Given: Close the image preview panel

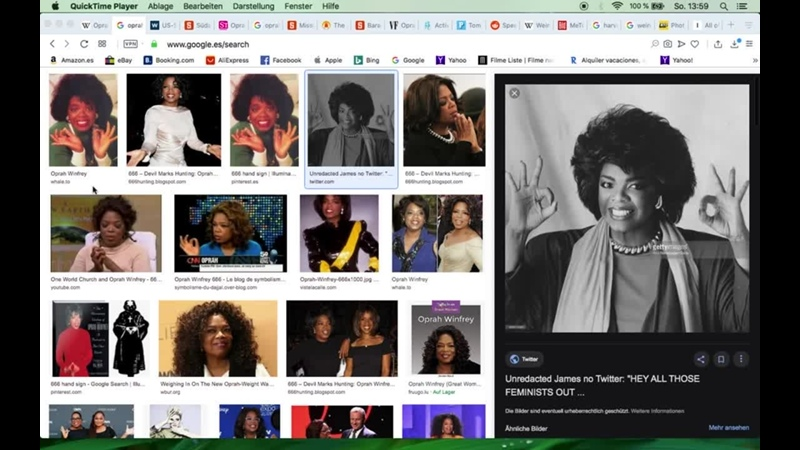Looking at the screenshot, I should click(514, 93).
